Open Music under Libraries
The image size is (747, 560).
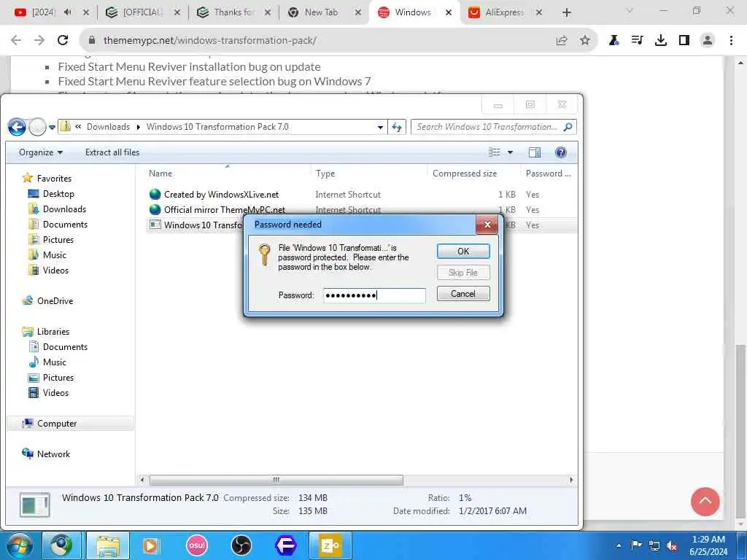[54, 362]
